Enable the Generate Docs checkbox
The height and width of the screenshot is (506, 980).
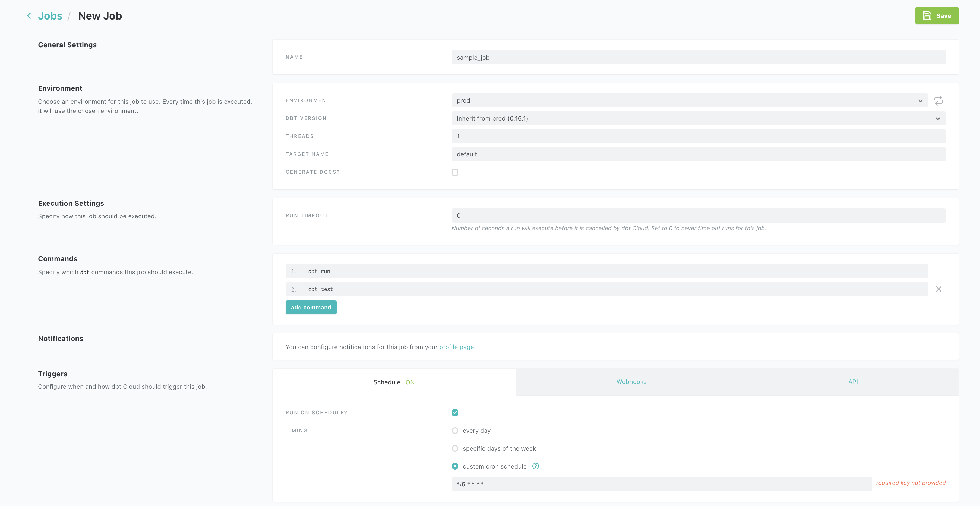[x=455, y=172]
